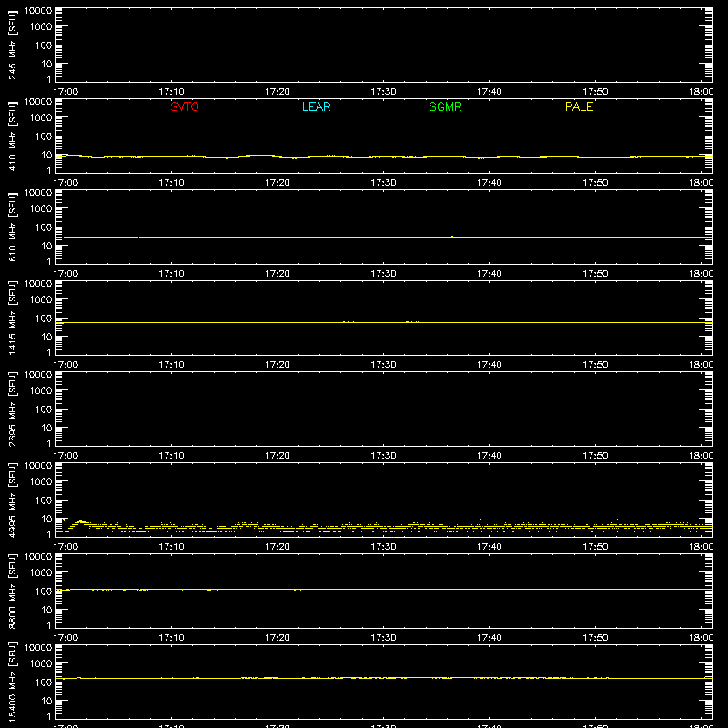Click the 10000 y-axis label of the 8800 MHz panel
The height and width of the screenshot is (728, 728).
pyautogui.click(x=38, y=557)
